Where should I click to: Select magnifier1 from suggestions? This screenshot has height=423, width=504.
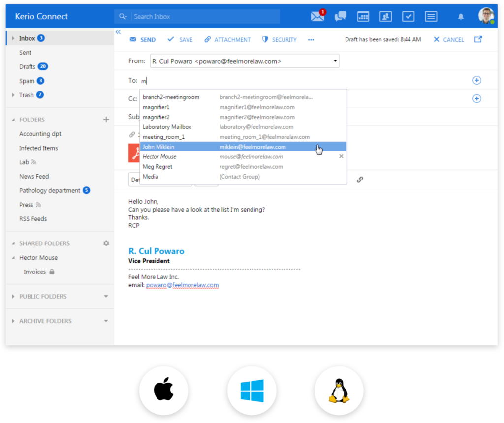click(x=243, y=107)
